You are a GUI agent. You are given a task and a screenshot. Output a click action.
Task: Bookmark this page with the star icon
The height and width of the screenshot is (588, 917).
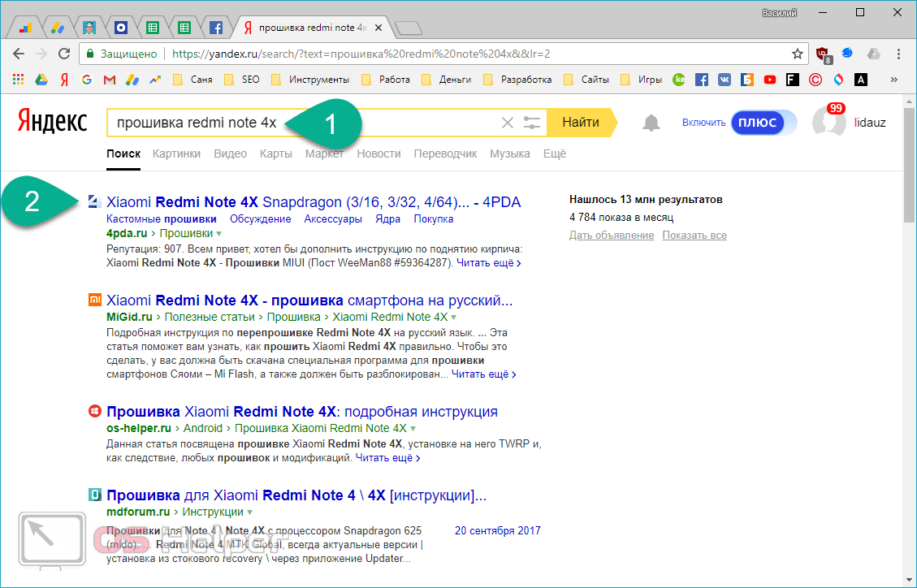797,54
